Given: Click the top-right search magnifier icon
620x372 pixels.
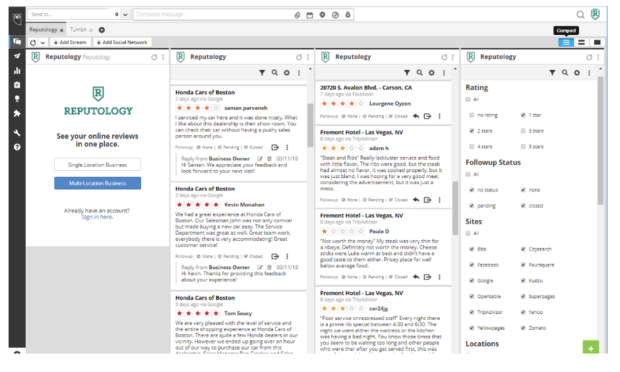Looking at the screenshot, I should pos(580,15).
